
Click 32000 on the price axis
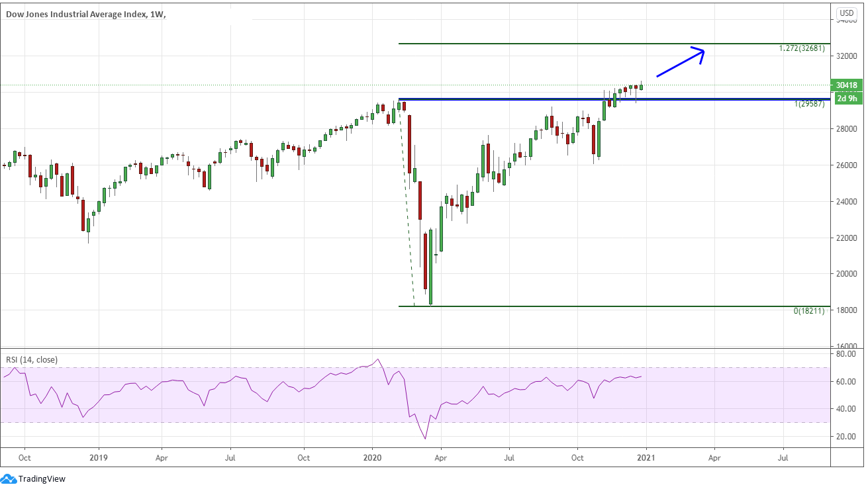click(x=845, y=56)
